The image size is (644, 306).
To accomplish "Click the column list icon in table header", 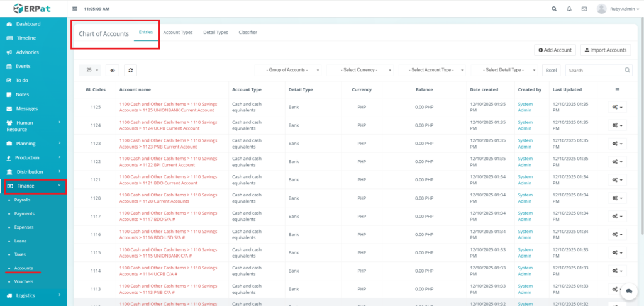I will [617, 90].
